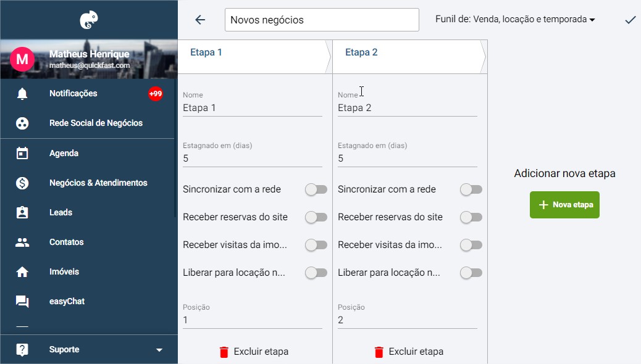641x364 pixels.
Task: Click the green Nova etapa button
Action: [x=564, y=205]
